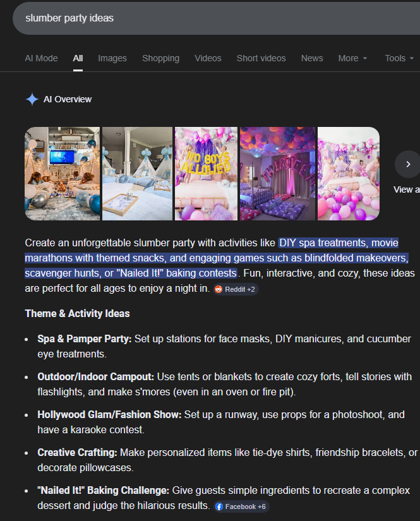Switch to AI Mode tab
This screenshot has height=521, width=420.
pos(41,58)
